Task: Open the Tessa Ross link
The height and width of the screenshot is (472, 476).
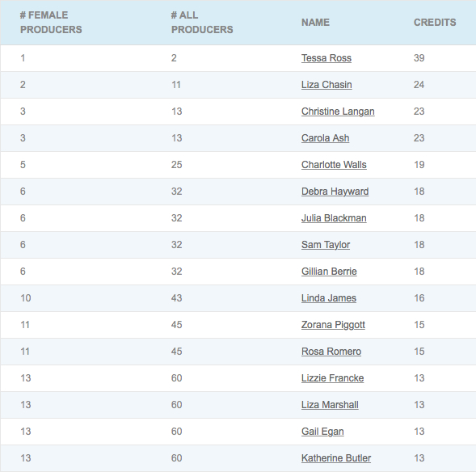Action: pos(326,58)
